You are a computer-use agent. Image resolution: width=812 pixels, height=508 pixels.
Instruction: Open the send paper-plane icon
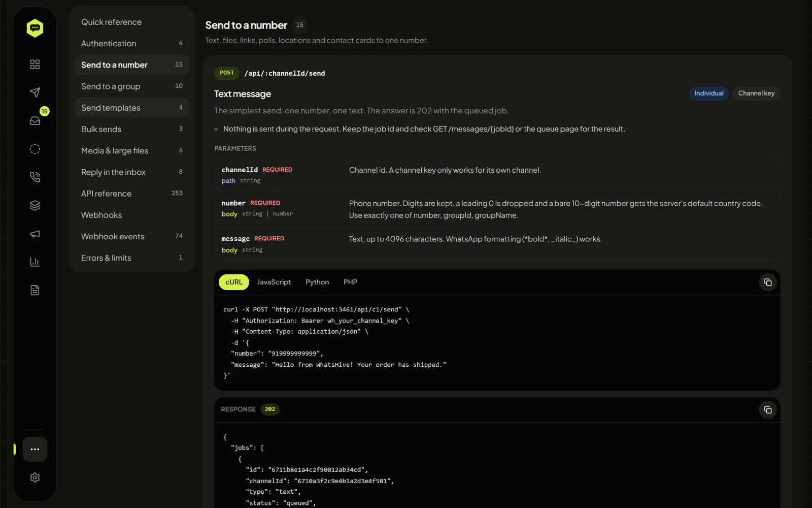coord(35,92)
